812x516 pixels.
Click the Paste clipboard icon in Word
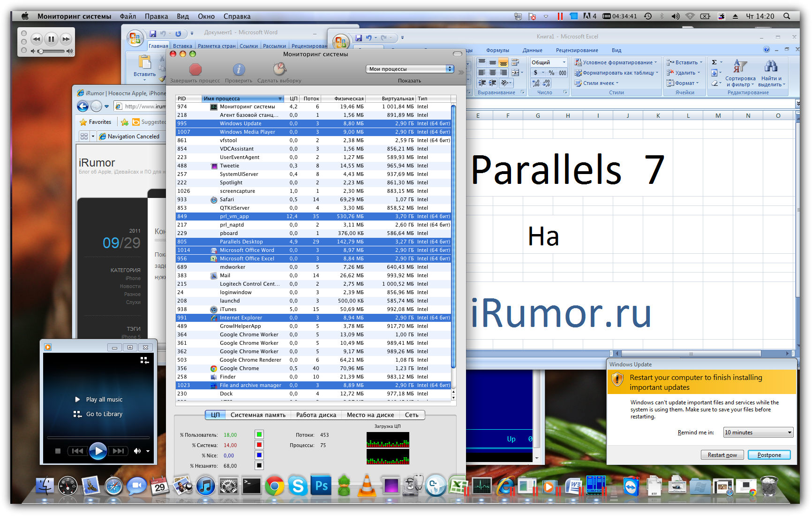pyautogui.click(x=144, y=62)
